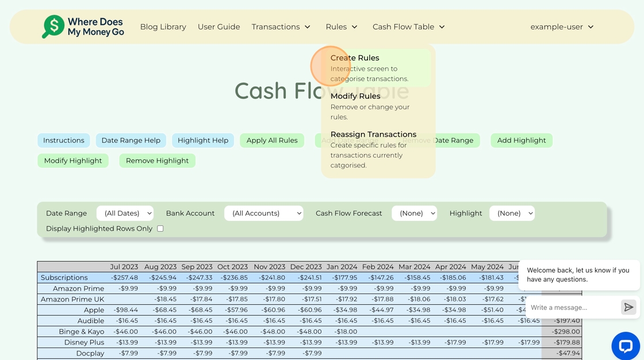Focus the Write a message chat field

coord(574,308)
